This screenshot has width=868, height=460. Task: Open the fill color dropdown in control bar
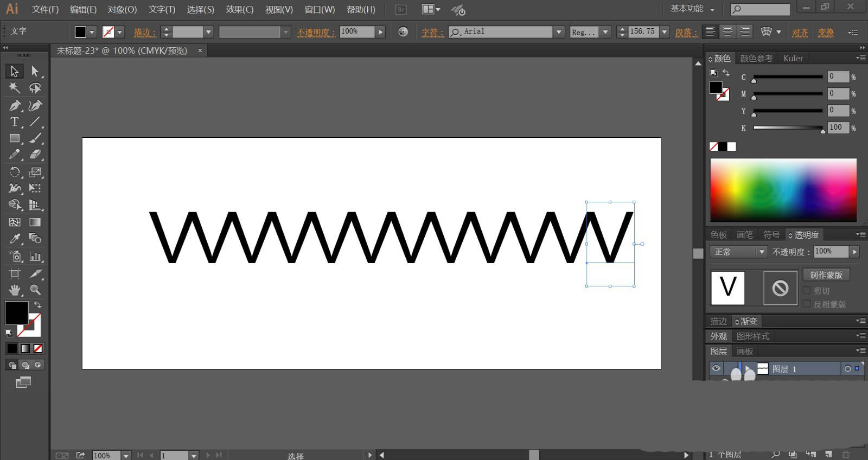pos(92,32)
